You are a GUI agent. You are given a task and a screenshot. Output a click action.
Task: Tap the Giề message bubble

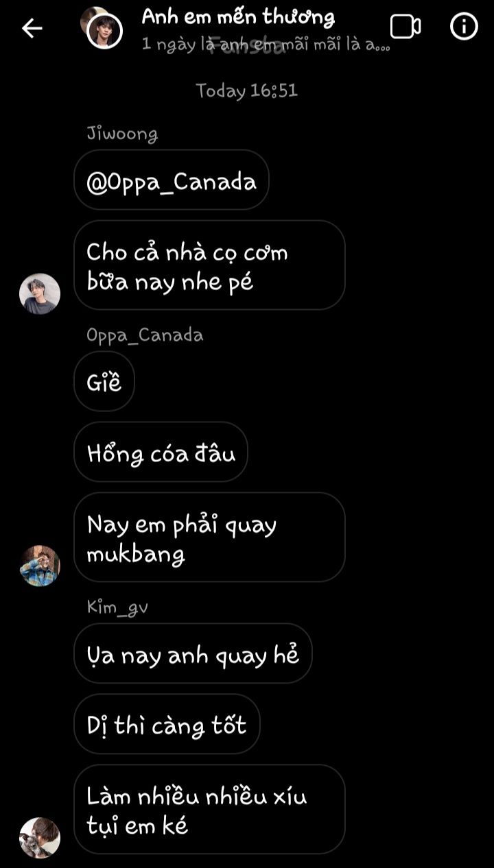pos(104,381)
